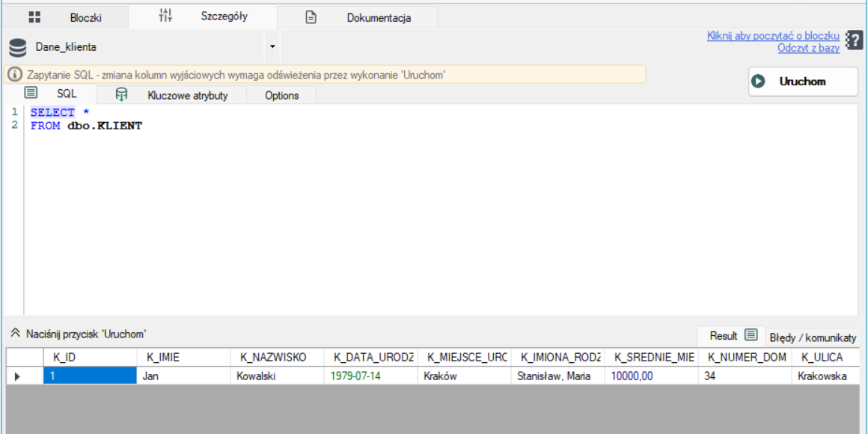The width and height of the screenshot is (868, 434).
Task: Select the '10000,00' cell
Action: (x=652, y=376)
